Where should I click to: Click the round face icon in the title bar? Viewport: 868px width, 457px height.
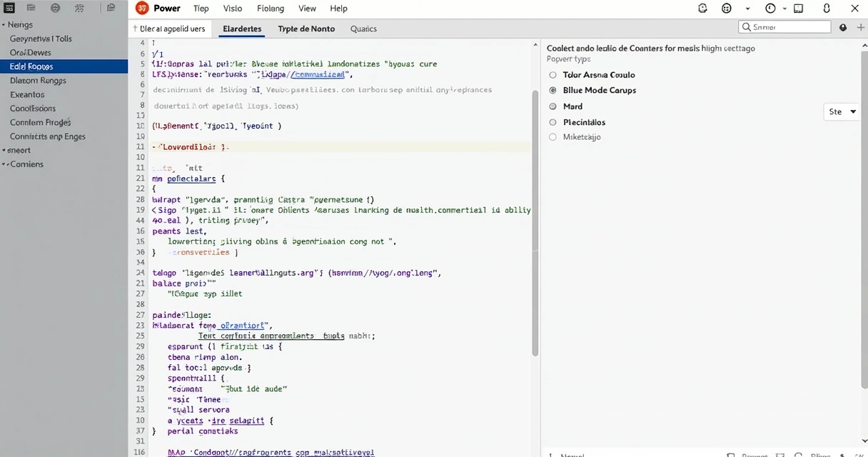(x=727, y=9)
